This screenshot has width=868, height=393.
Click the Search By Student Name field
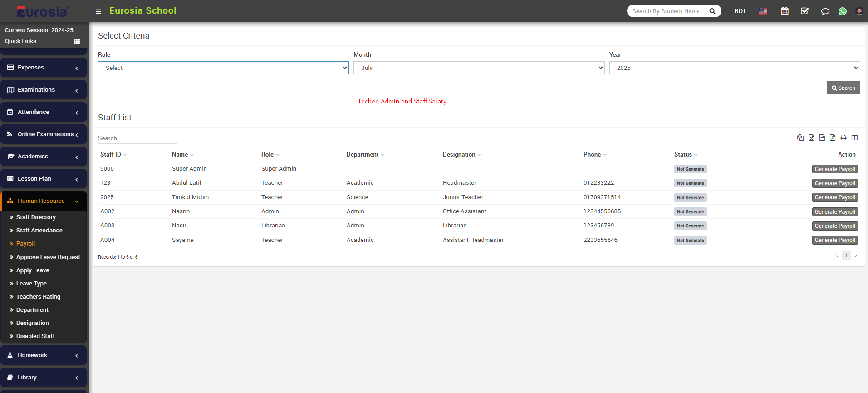(x=666, y=11)
